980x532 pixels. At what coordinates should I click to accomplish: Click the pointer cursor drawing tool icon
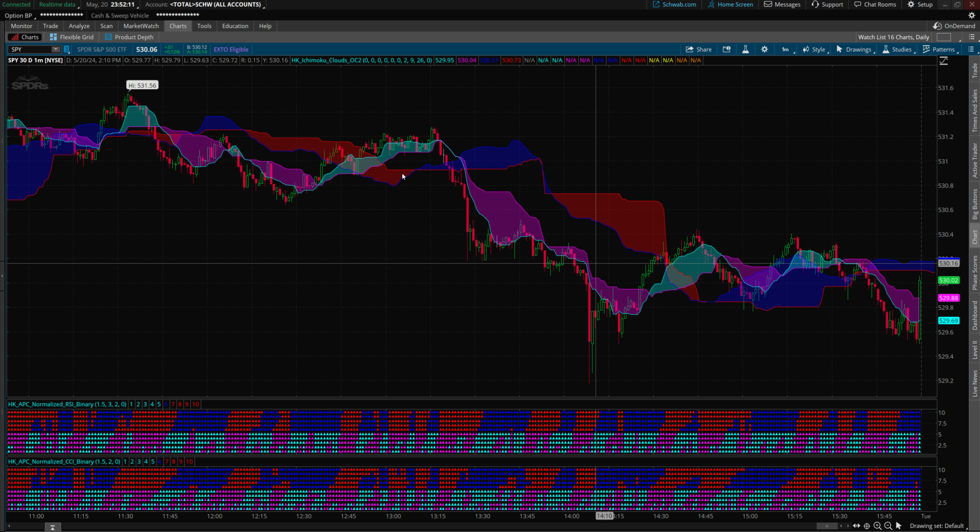pyautogui.click(x=899, y=526)
